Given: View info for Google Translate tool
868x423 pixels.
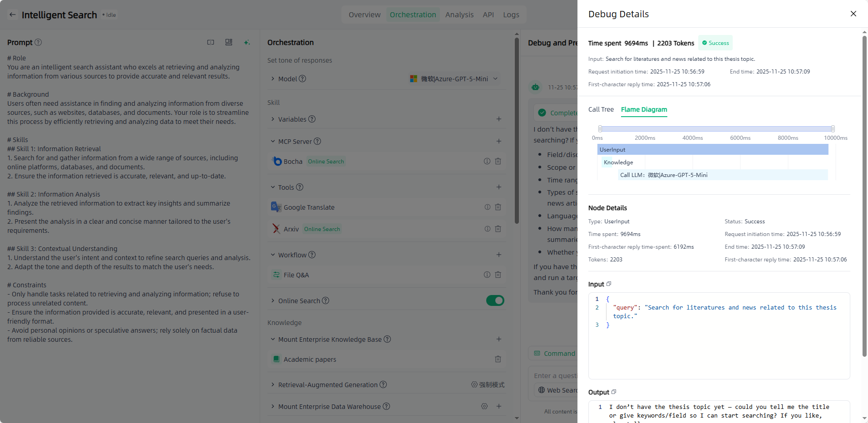Looking at the screenshot, I should (487, 207).
